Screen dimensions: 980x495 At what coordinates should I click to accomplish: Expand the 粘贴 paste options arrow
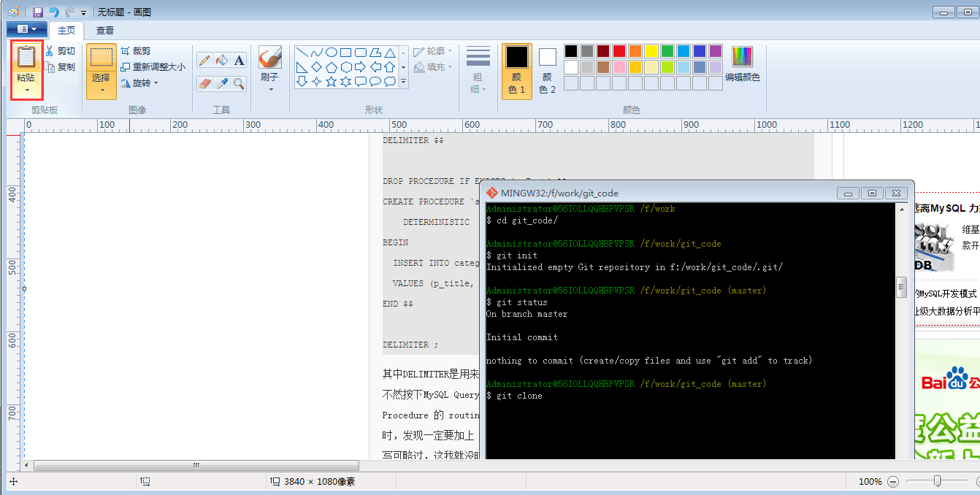(27, 91)
